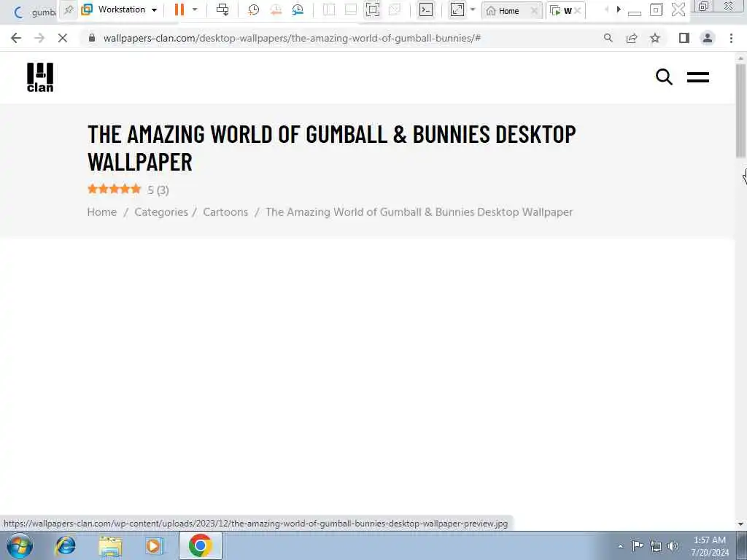Open the volume speaker icon
The height and width of the screenshot is (560, 747).
673,546
